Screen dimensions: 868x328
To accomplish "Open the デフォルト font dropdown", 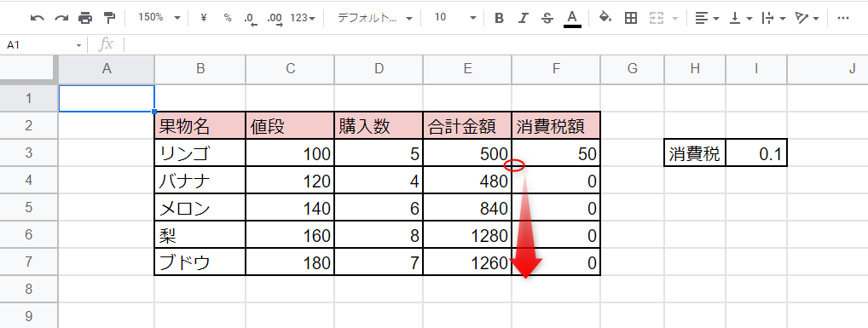I will [x=375, y=18].
